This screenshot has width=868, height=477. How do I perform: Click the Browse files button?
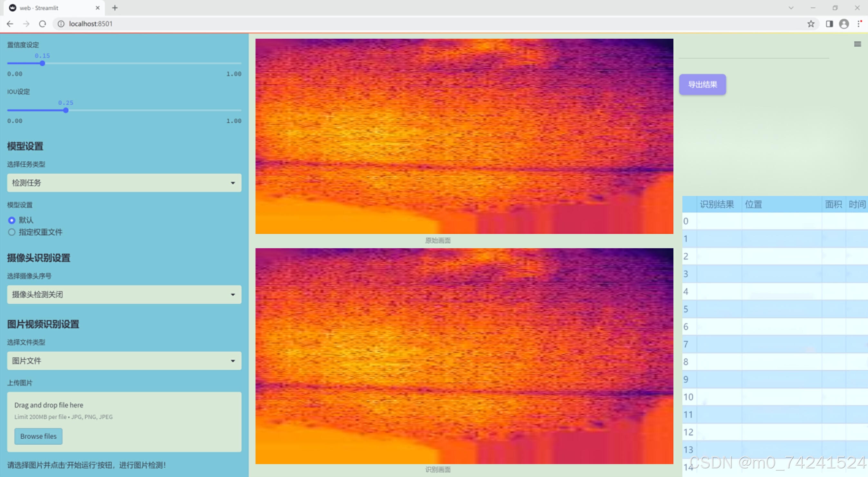pyautogui.click(x=38, y=436)
